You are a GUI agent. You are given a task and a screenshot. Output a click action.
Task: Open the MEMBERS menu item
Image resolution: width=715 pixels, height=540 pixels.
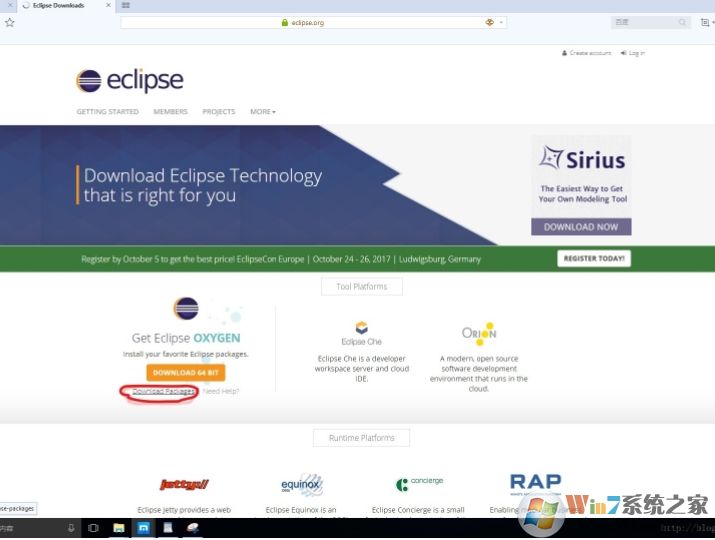click(x=171, y=112)
